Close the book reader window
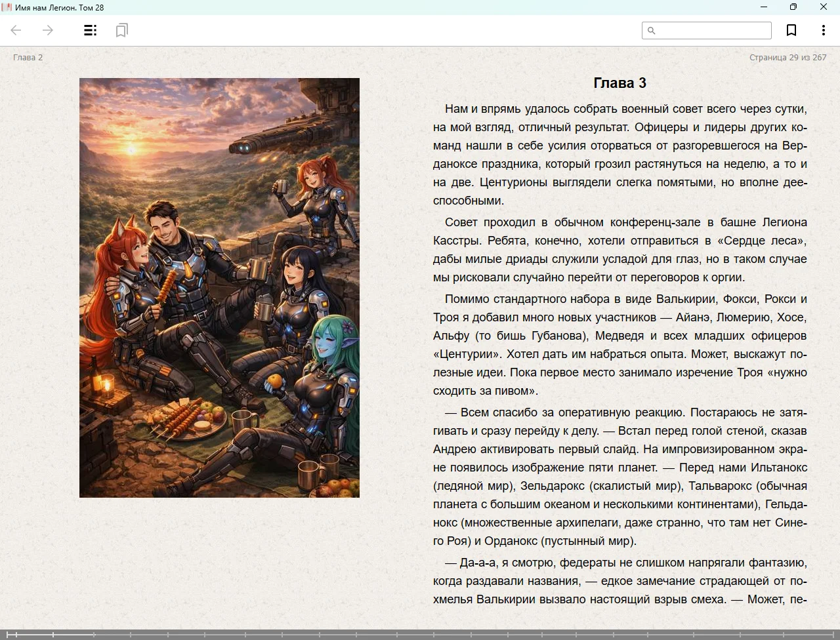840x640 pixels. point(824,7)
